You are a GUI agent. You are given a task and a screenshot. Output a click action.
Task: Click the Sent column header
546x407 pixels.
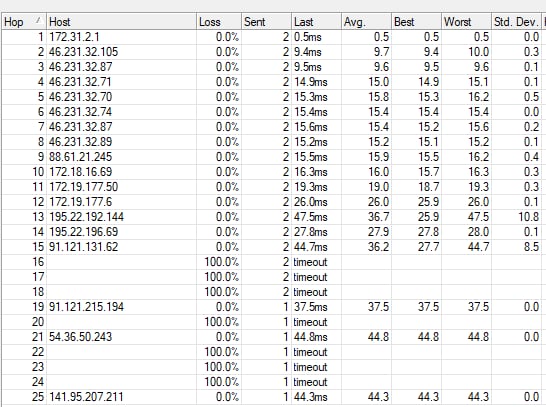point(266,22)
